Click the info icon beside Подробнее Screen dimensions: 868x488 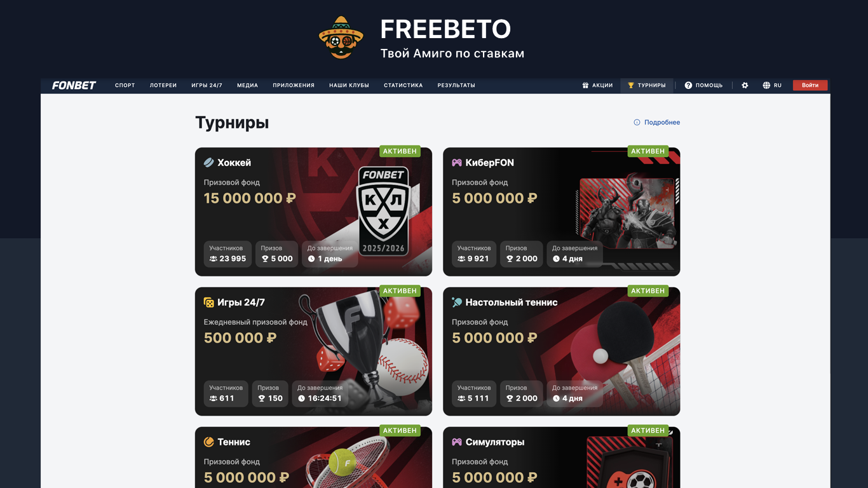coord(637,122)
